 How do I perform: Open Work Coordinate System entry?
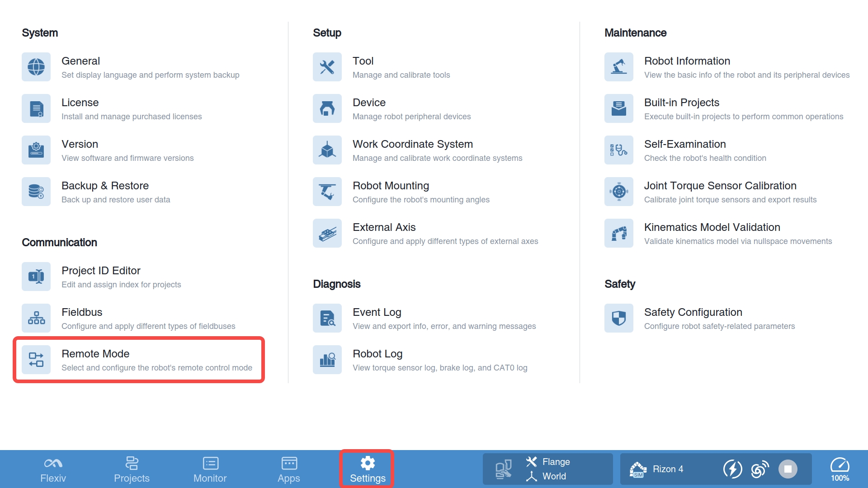click(418, 150)
